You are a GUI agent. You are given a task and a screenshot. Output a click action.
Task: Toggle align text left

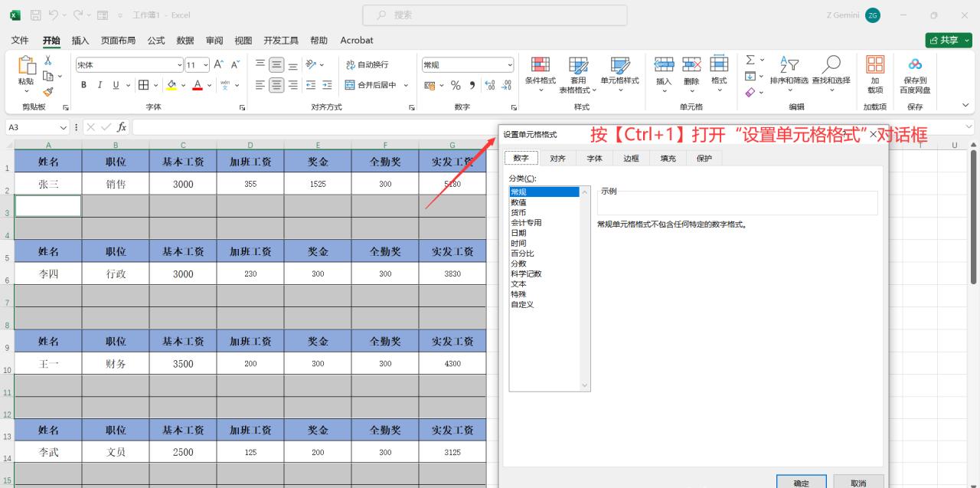pos(260,85)
